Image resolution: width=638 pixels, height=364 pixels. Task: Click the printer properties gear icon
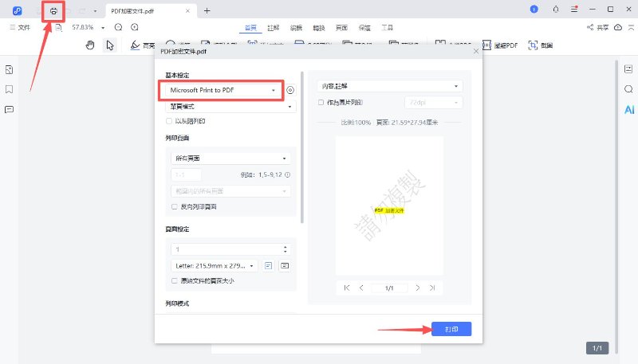point(290,90)
